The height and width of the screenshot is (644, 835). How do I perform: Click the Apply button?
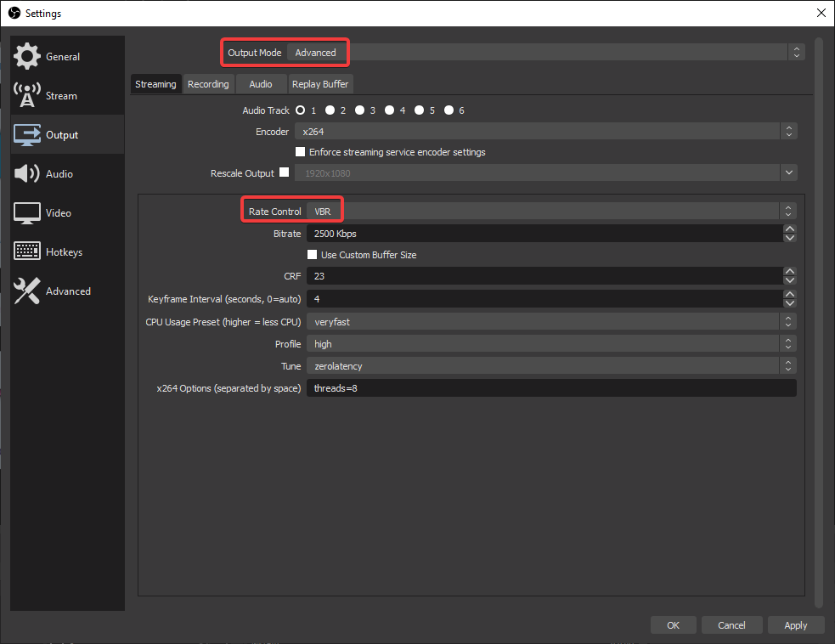[x=796, y=624]
